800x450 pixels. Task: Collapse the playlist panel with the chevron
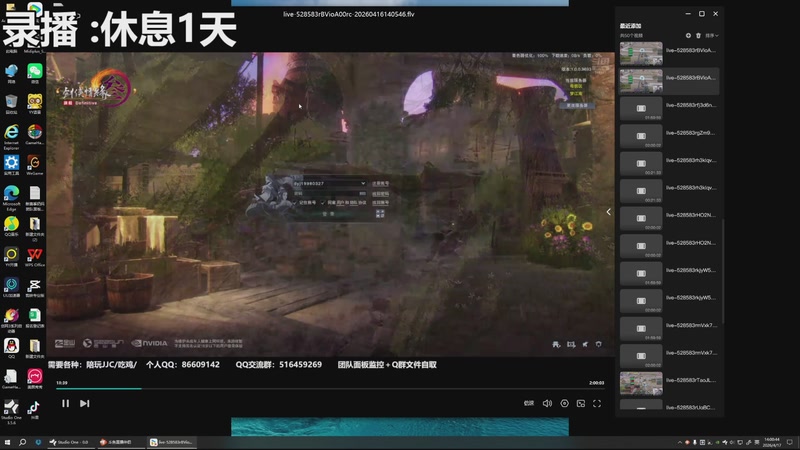(x=608, y=212)
